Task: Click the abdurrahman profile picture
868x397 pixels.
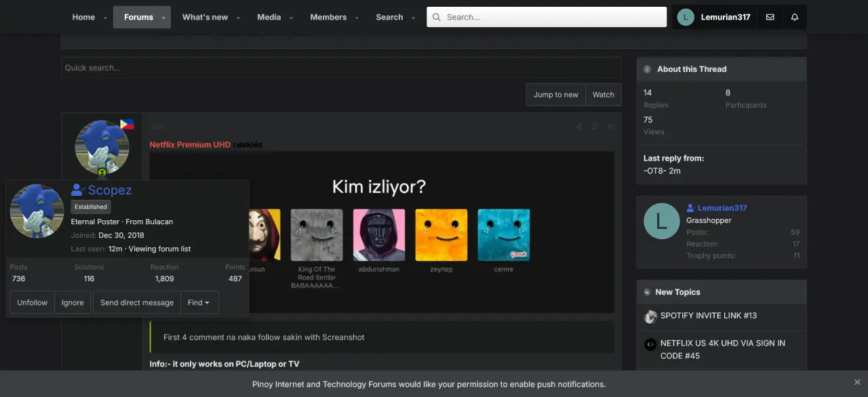Action: point(379,234)
